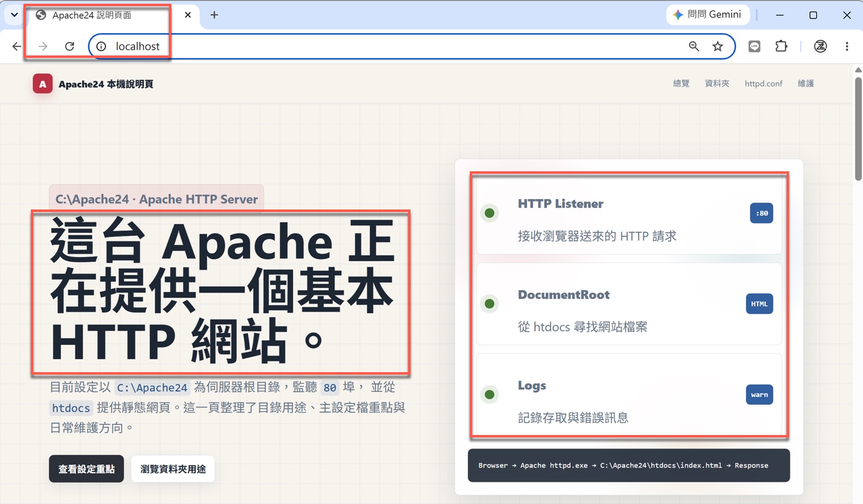Click the :80 badge on HTTP Listener
Image resolution: width=863 pixels, height=504 pixels.
pyautogui.click(x=761, y=213)
